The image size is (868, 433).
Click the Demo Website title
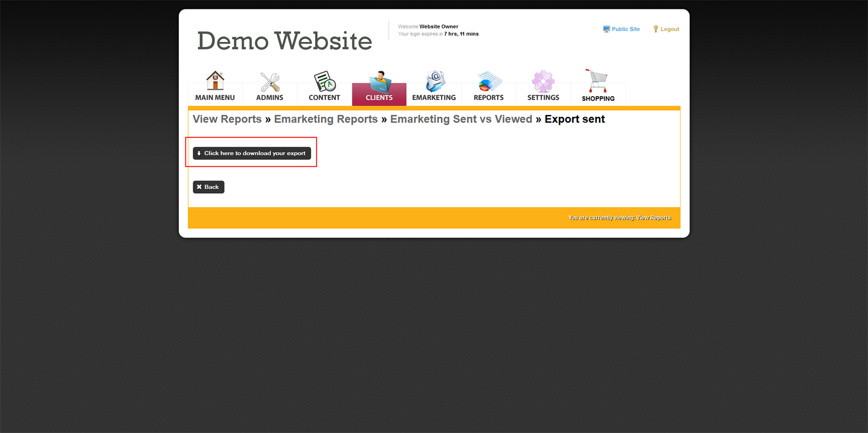(284, 41)
